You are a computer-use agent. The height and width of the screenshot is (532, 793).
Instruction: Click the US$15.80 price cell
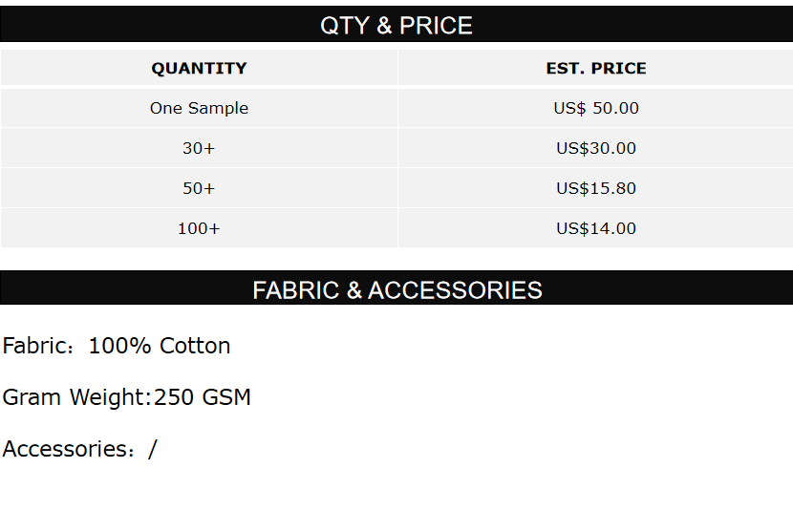click(x=596, y=188)
